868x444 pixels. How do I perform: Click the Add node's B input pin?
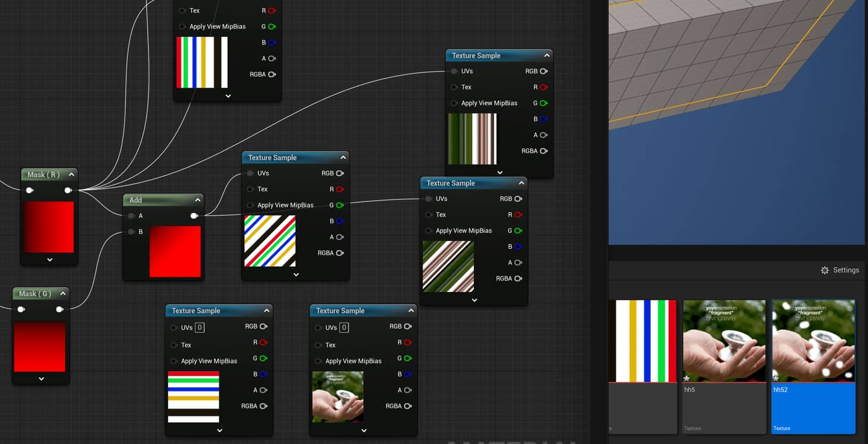pyautogui.click(x=131, y=232)
